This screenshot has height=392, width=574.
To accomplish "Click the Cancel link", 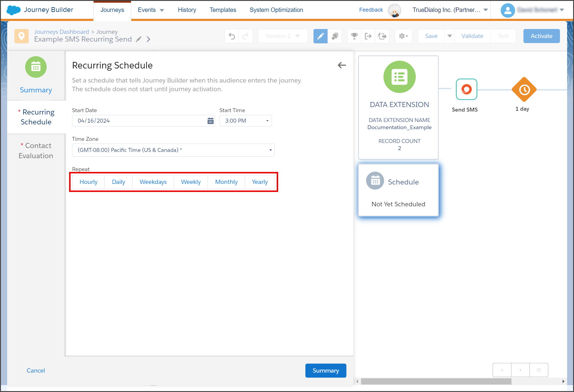I will tap(36, 370).
